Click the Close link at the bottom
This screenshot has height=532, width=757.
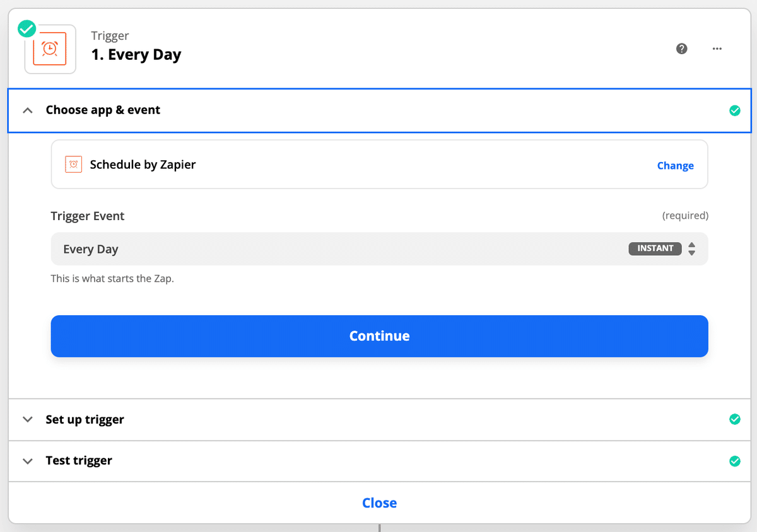coord(379,503)
